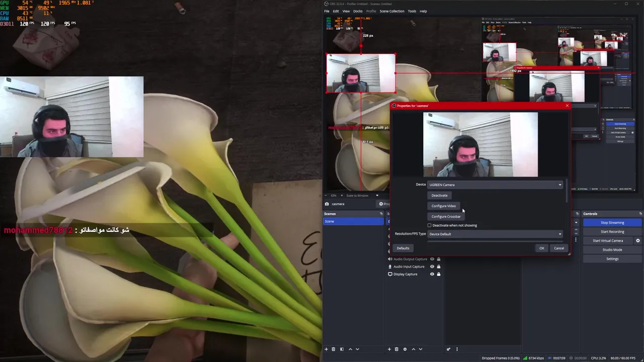The image size is (644, 362).
Task: Unlock the Audio Input Capture source
Action: [x=438, y=266]
